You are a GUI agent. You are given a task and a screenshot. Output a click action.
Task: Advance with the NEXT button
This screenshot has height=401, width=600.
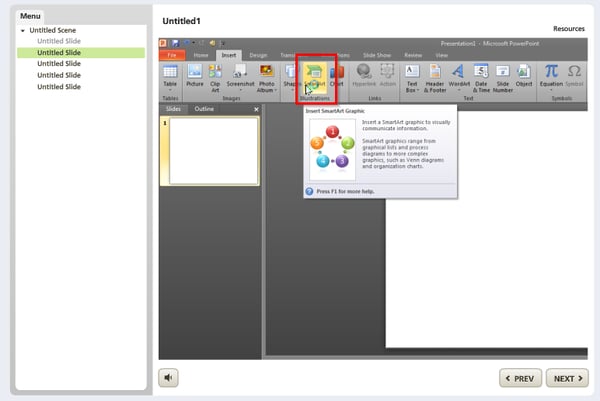coord(567,378)
